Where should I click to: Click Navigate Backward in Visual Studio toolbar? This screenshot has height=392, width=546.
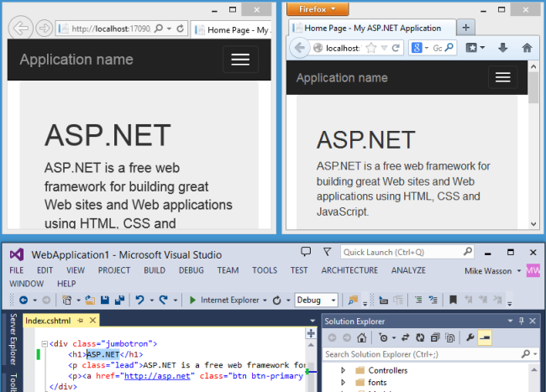24,300
